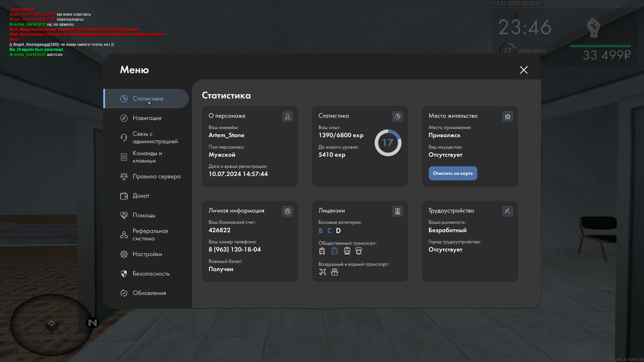Click the green bar above money
Screen dimensions: 644x362
(x=600, y=46)
